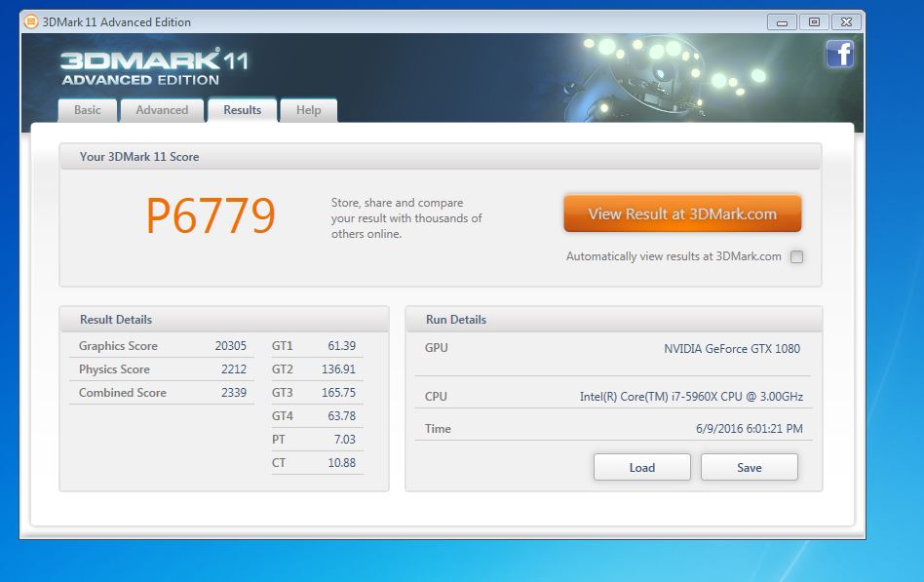This screenshot has height=582, width=924.
Task: Click the Intel Core i7-5960X CPU text
Action: coord(691,396)
